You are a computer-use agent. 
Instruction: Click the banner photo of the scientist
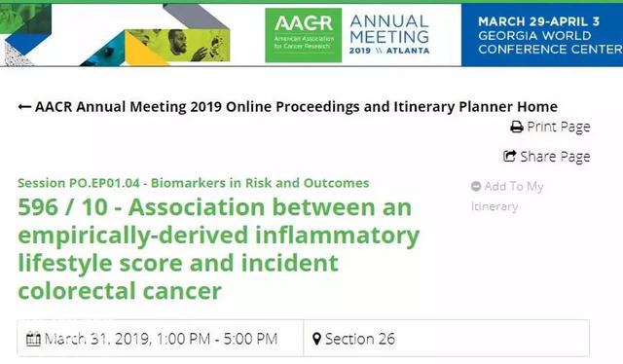click(177, 46)
